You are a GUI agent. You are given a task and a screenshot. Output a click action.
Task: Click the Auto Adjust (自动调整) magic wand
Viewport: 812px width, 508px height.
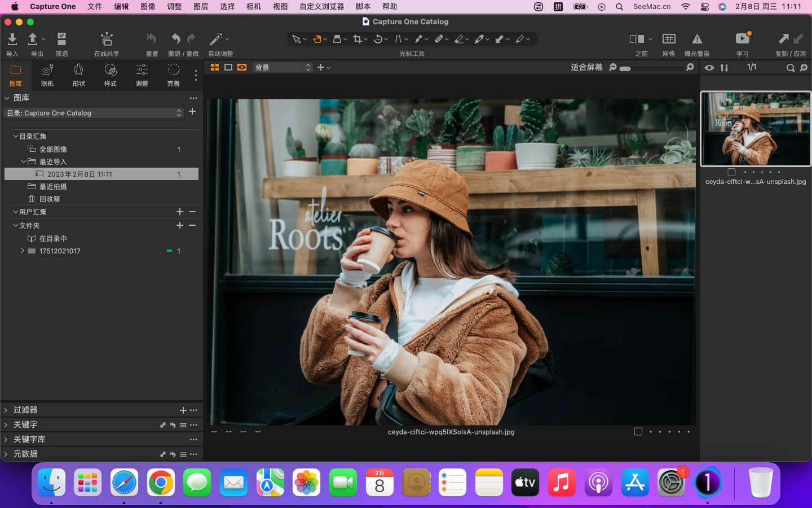pos(215,40)
